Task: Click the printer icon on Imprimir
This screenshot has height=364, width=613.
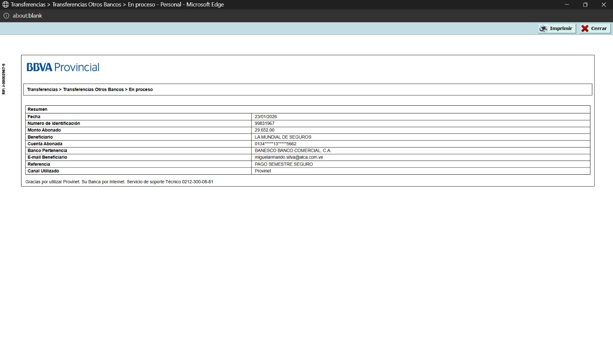Action: click(543, 28)
